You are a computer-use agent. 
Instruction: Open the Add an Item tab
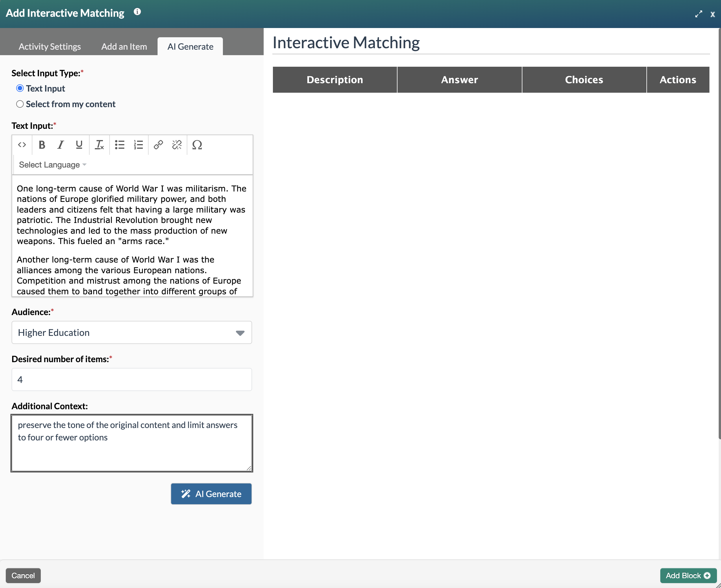124,46
